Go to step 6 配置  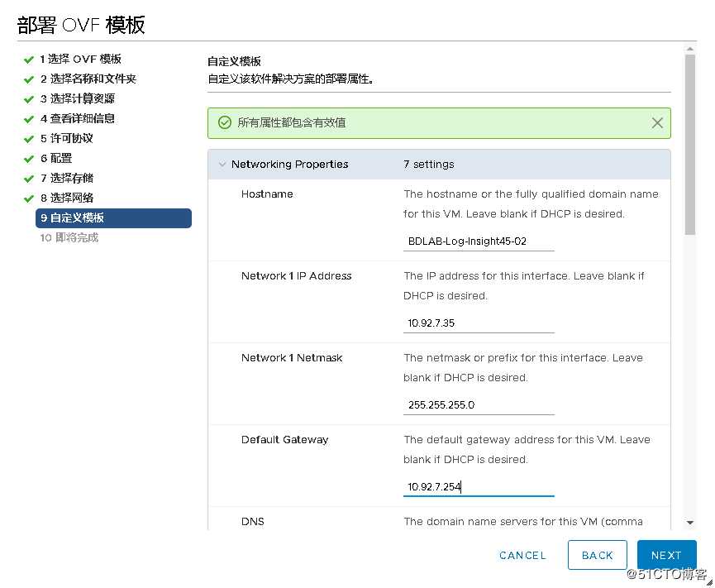click(56, 158)
